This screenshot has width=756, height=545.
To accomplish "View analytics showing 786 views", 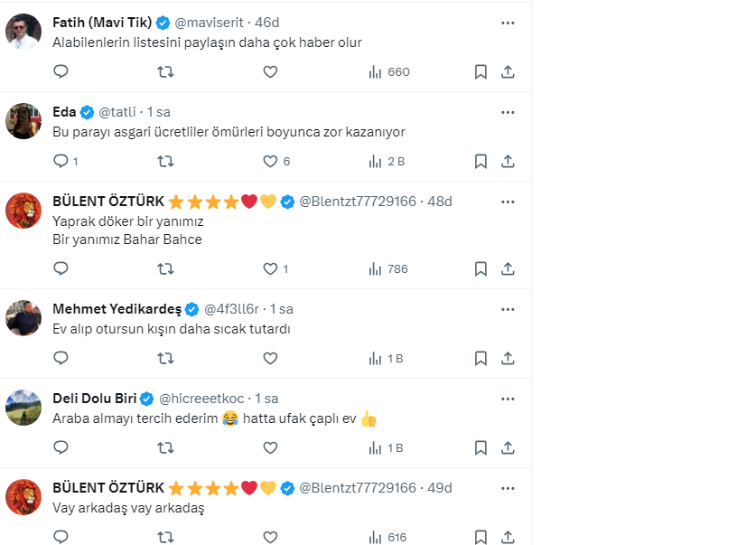I will [388, 268].
